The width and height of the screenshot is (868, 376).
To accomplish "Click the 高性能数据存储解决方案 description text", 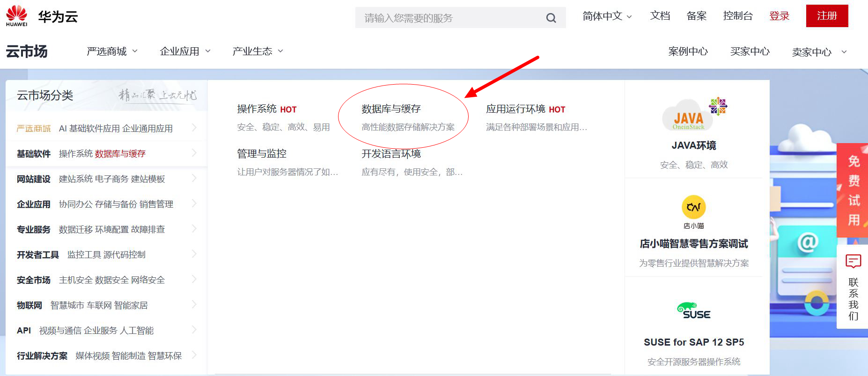I will tap(408, 127).
